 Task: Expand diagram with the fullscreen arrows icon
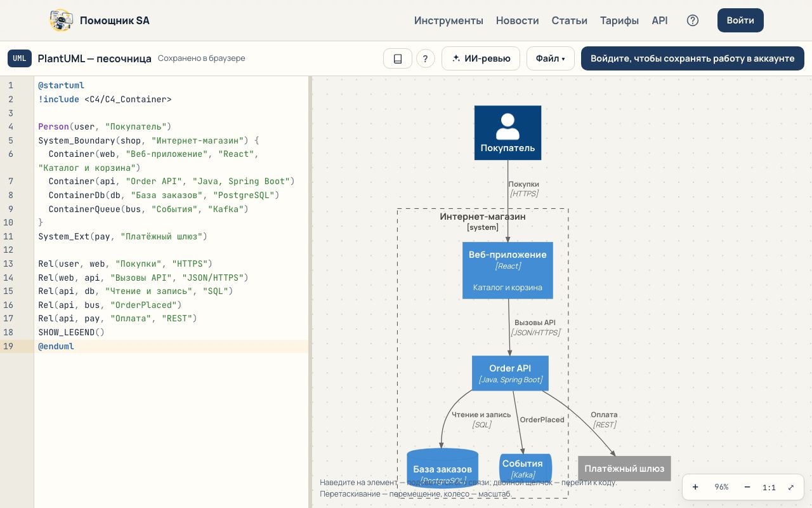pyautogui.click(x=791, y=487)
